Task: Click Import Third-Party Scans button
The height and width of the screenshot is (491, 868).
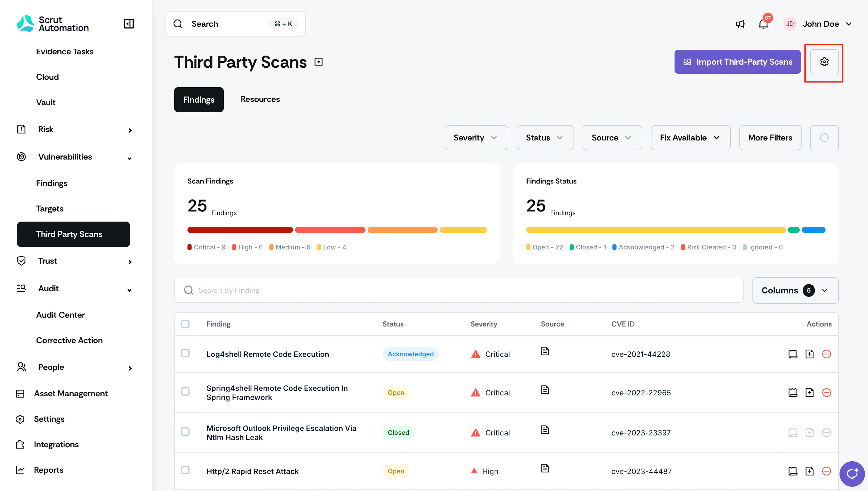Action: point(737,62)
